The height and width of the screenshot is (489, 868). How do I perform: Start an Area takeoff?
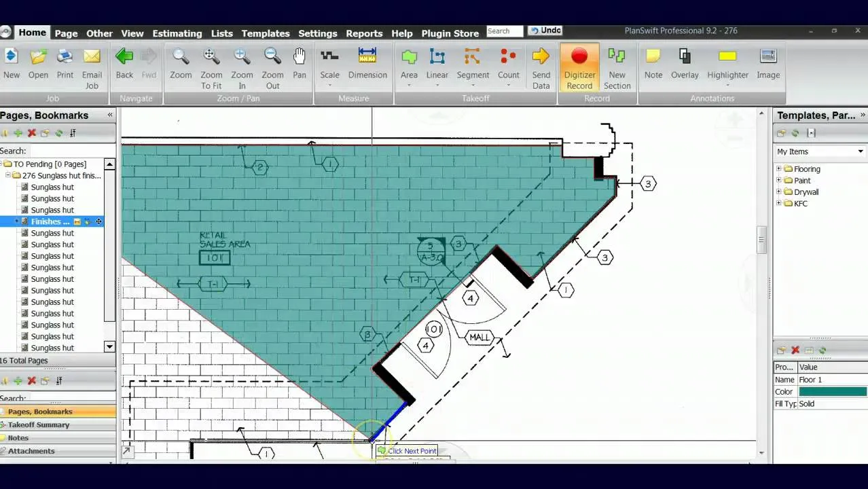(409, 65)
